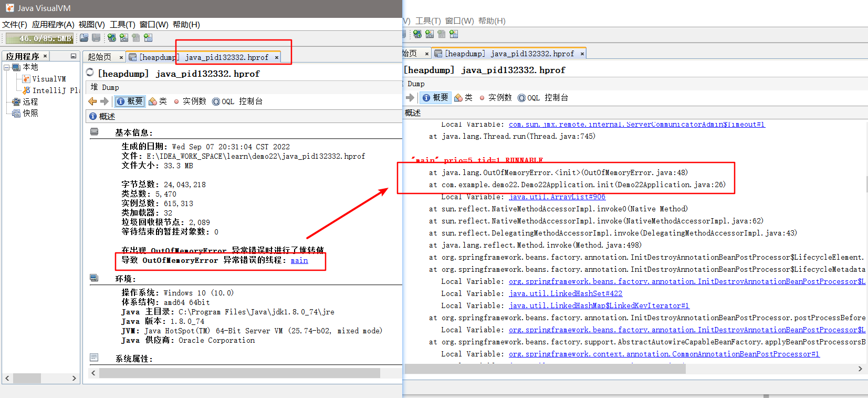868x398 pixels.
Task: Click the left heapdump view horizontal scrollbar
Action: [239, 373]
